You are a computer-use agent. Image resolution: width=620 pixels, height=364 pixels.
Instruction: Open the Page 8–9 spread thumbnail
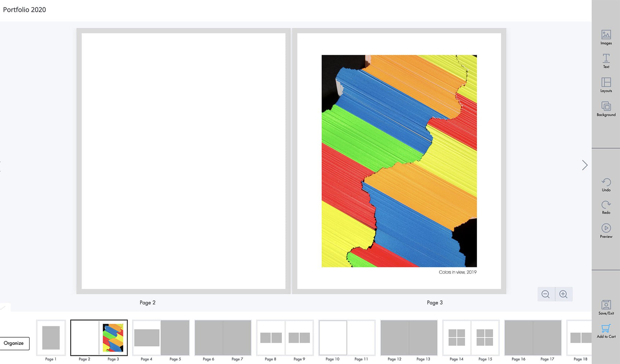(x=285, y=338)
